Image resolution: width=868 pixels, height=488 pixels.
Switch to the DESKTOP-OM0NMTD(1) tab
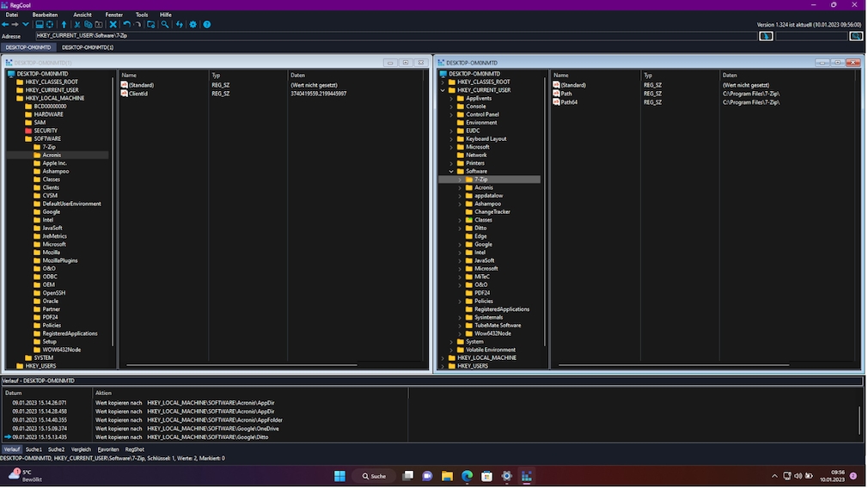[88, 47]
